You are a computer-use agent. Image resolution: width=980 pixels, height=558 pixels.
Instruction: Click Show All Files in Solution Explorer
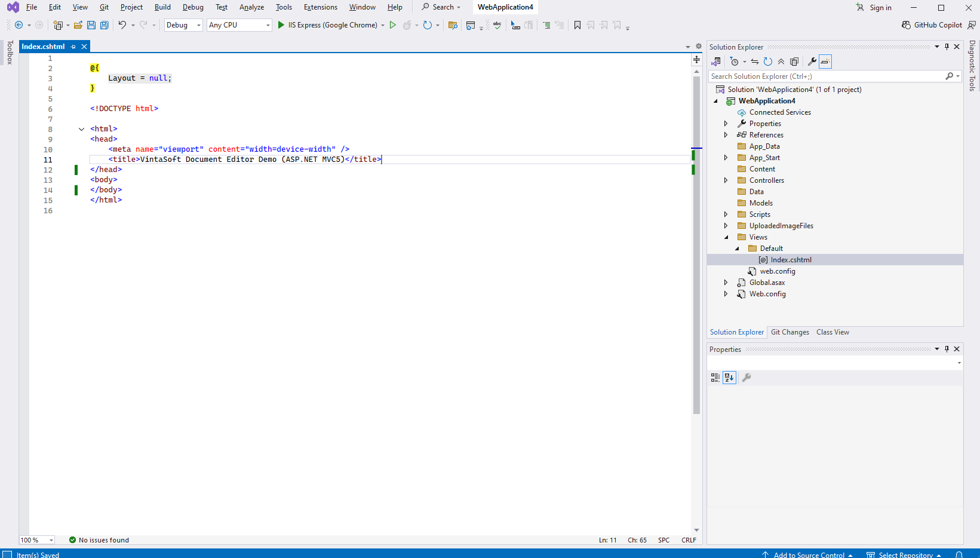coord(794,62)
